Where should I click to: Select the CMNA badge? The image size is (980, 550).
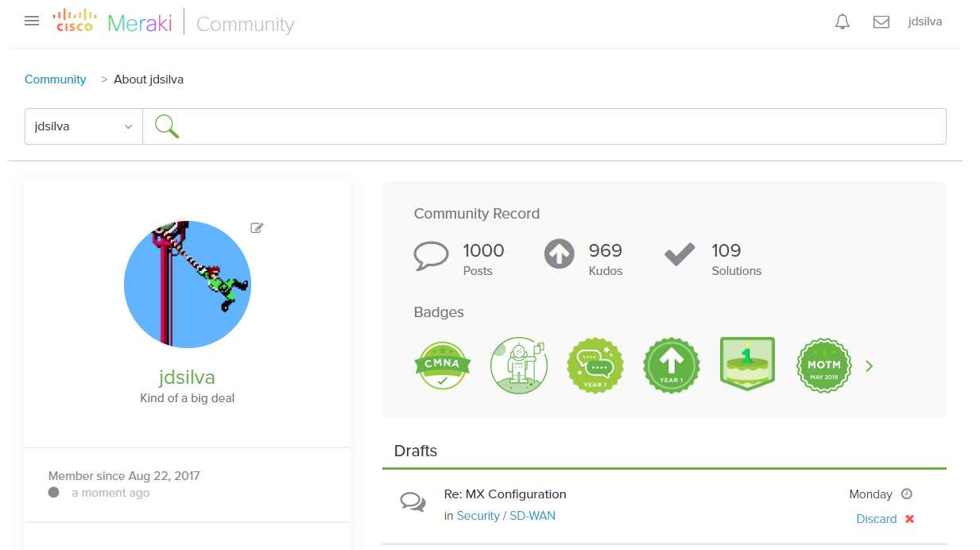tap(443, 365)
